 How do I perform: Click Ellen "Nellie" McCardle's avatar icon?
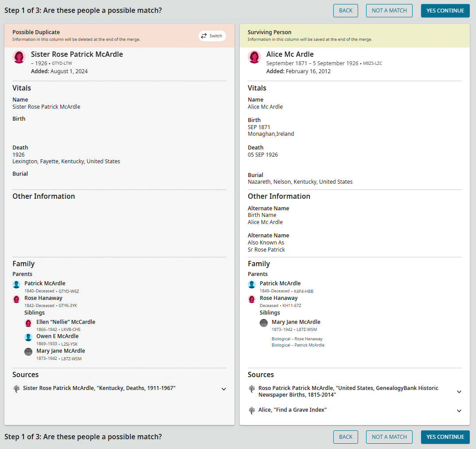coord(28,323)
